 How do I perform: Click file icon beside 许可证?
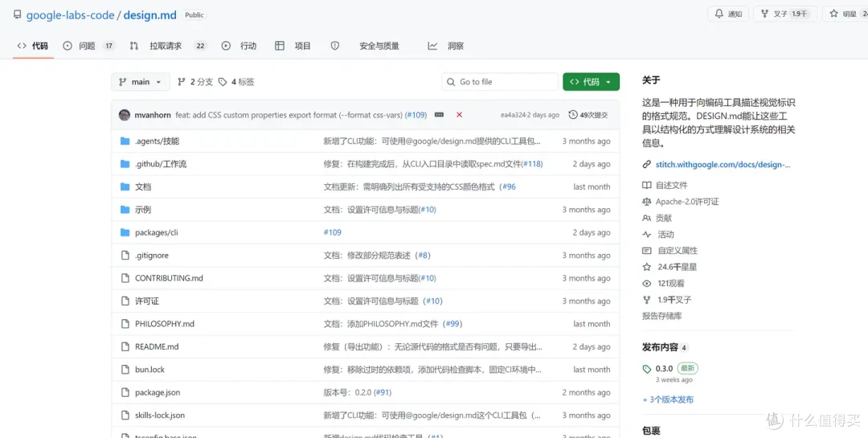(x=125, y=301)
